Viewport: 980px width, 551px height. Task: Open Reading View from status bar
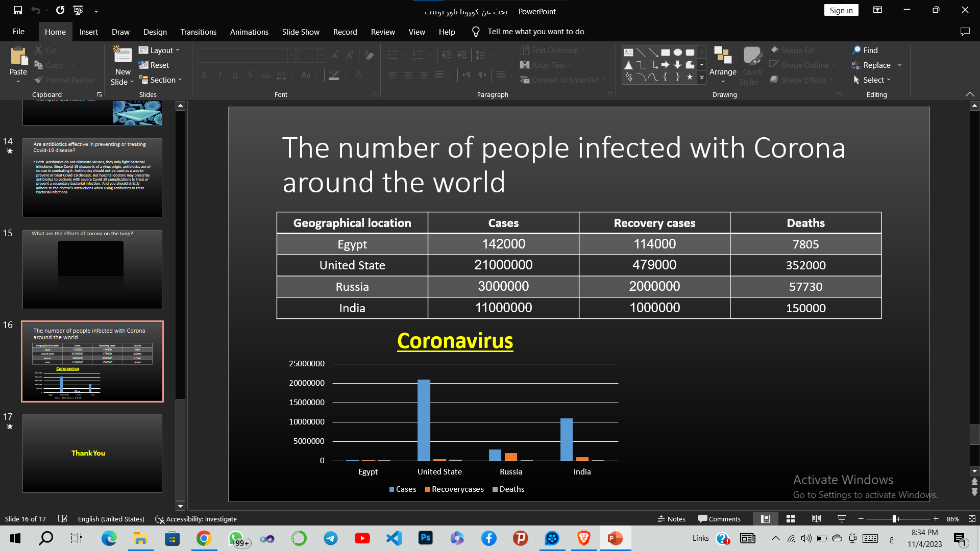click(816, 519)
